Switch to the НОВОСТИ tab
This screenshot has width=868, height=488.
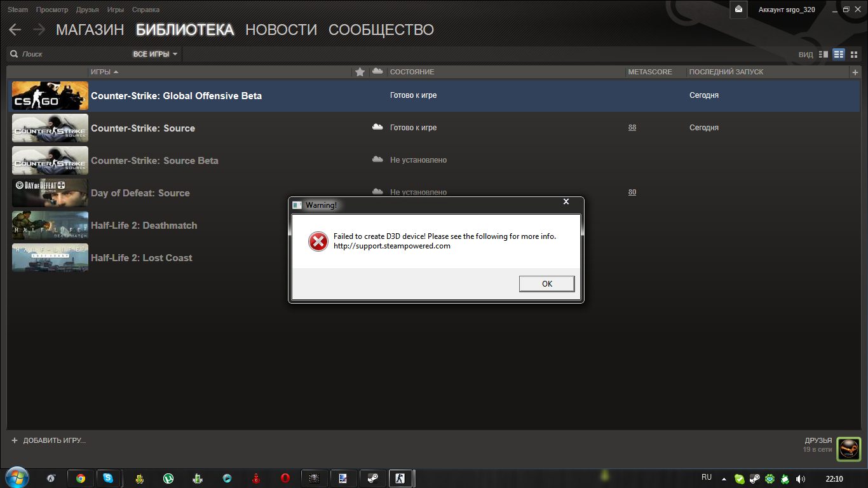click(x=281, y=30)
